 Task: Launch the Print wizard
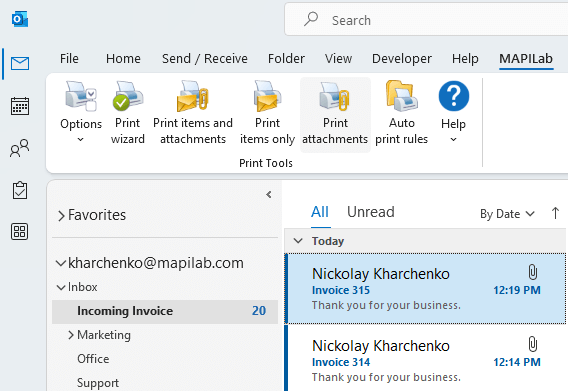(128, 113)
